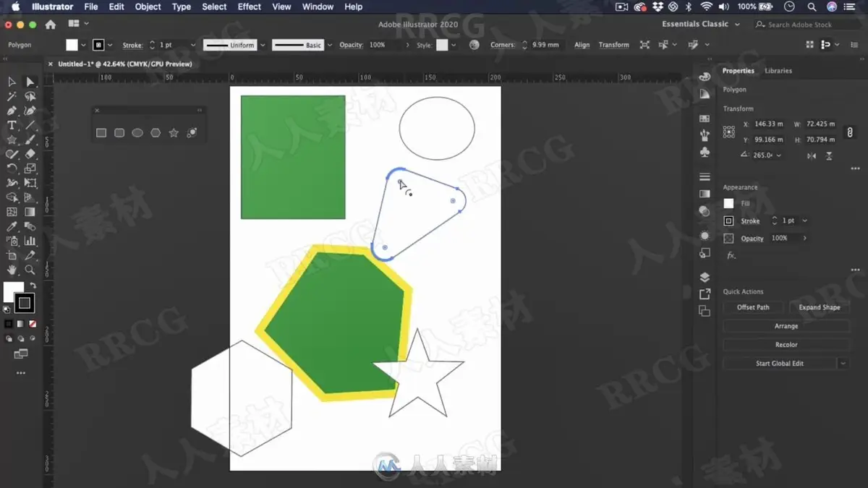
Task: Select the Pen tool
Action: tap(12, 111)
